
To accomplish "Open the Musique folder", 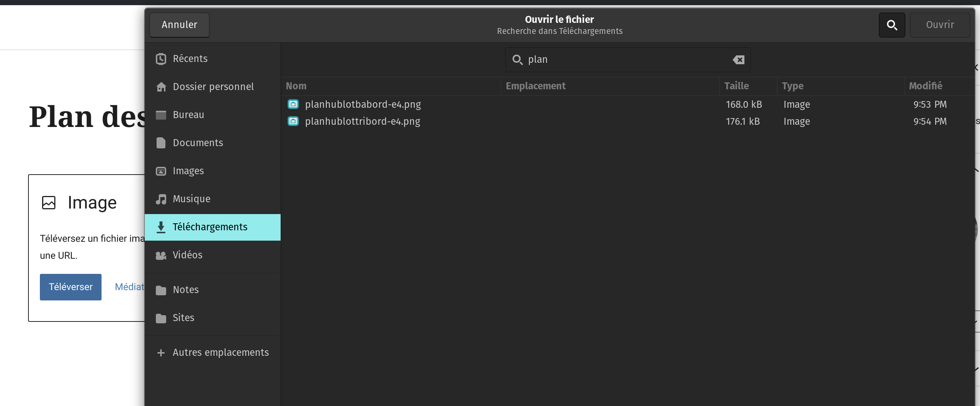I will click(x=213, y=199).
